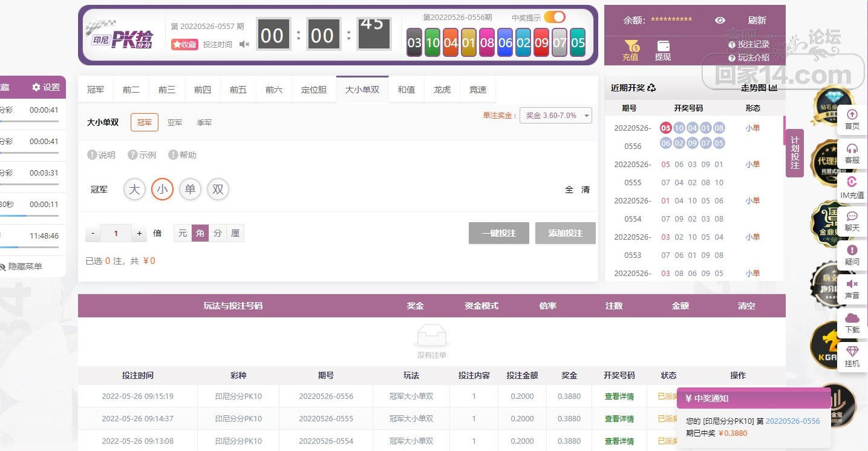Image resolution: width=868 pixels, height=451 pixels.
Task: Open 查看详情 link for period 20220526-0556
Action: click(x=619, y=397)
